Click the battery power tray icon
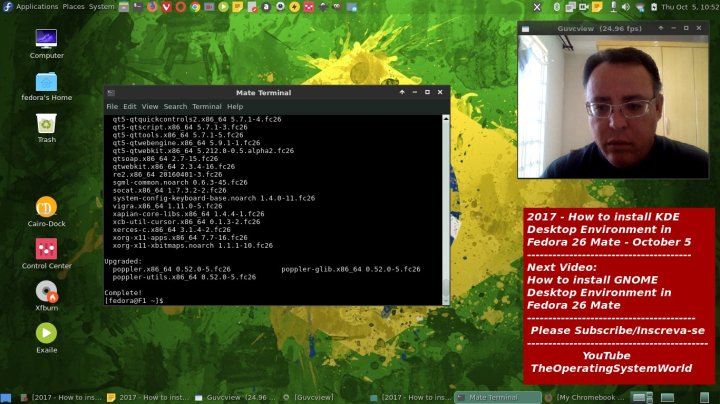Screen dimensions: 720x404 [x=654, y=6]
